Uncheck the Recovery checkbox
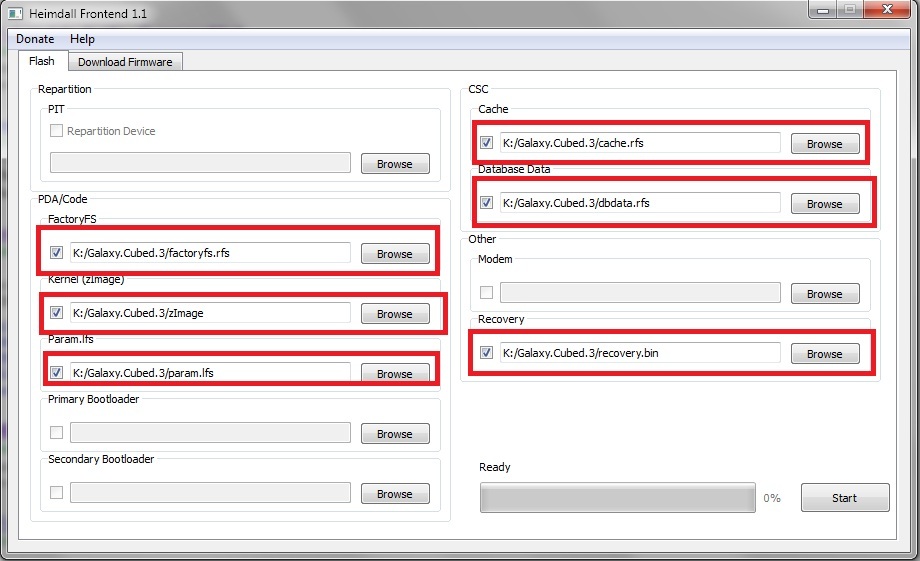This screenshot has height=561, width=920. coord(487,353)
